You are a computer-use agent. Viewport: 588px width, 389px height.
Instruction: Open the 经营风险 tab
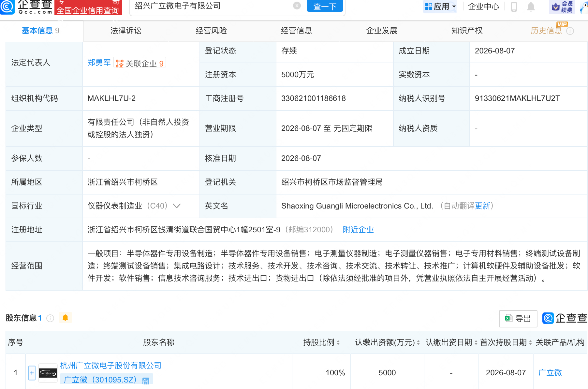tap(211, 31)
